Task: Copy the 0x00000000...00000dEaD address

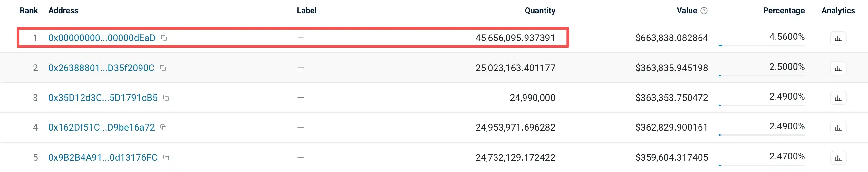Action: tap(164, 38)
